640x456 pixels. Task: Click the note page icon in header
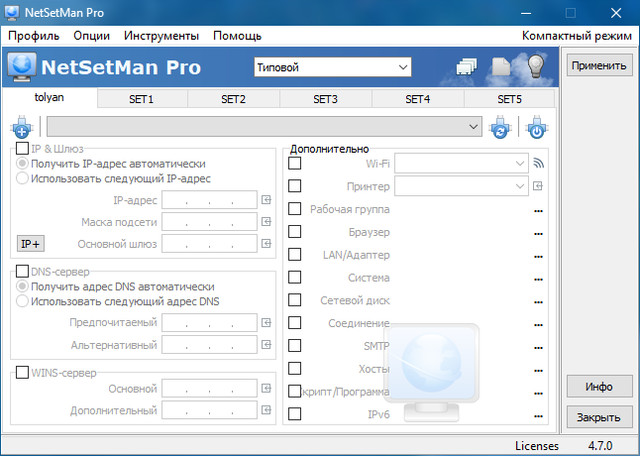503,67
